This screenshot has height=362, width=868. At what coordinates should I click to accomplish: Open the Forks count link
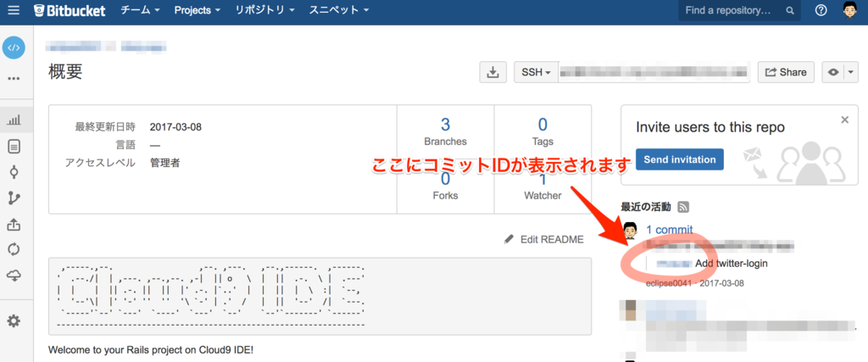click(x=445, y=187)
